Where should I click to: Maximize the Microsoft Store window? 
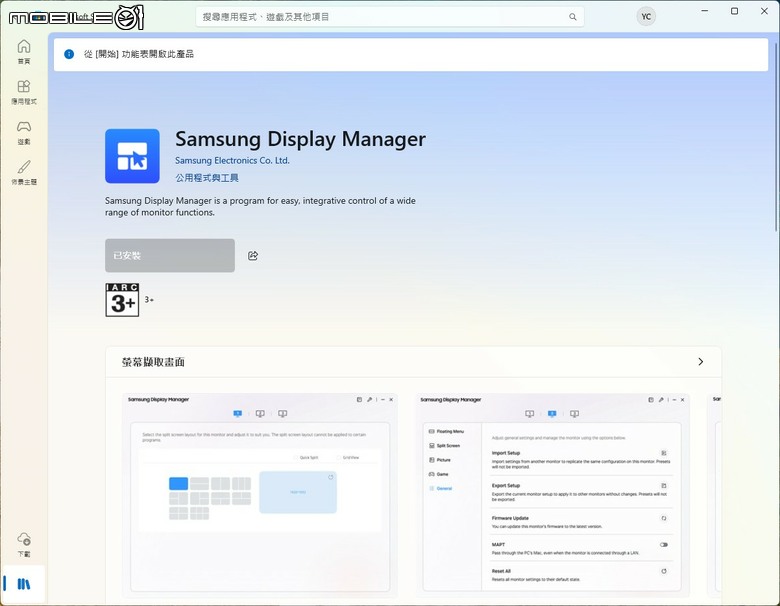point(734,11)
